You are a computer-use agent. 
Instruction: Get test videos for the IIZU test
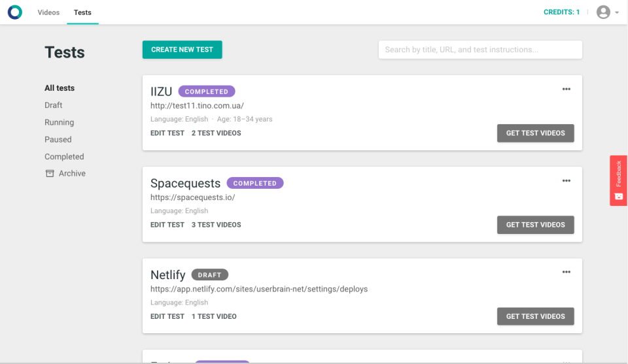535,133
